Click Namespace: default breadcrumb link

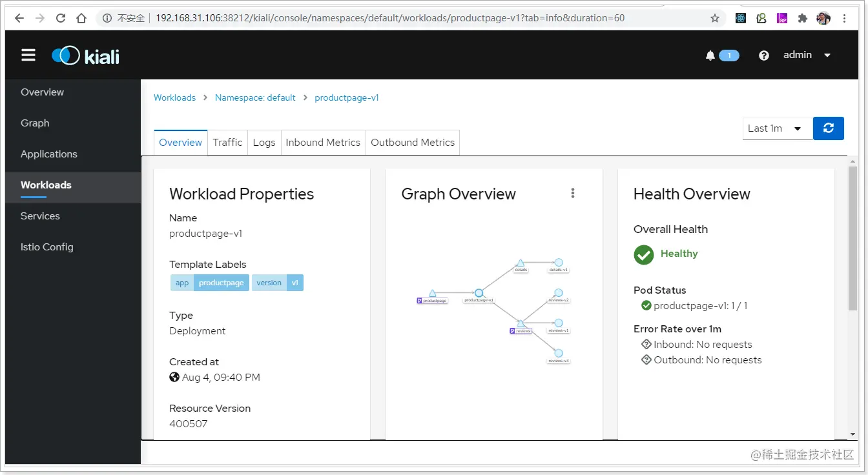pyautogui.click(x=255, y=98)
